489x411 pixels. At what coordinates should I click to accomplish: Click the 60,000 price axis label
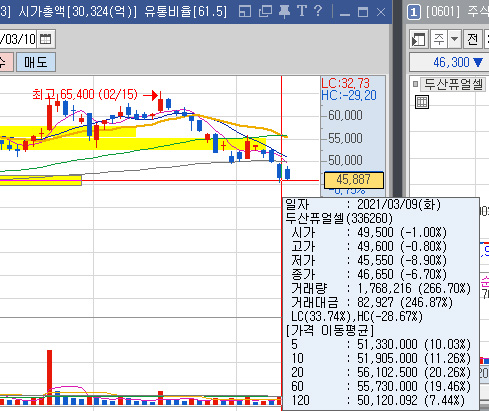[x=345, y=115]
